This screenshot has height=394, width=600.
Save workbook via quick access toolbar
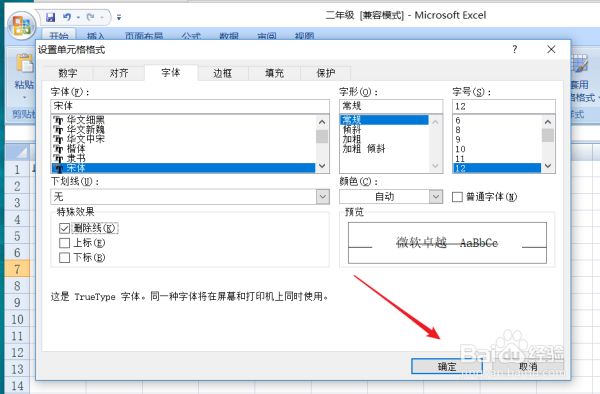(x=50, y=17)
